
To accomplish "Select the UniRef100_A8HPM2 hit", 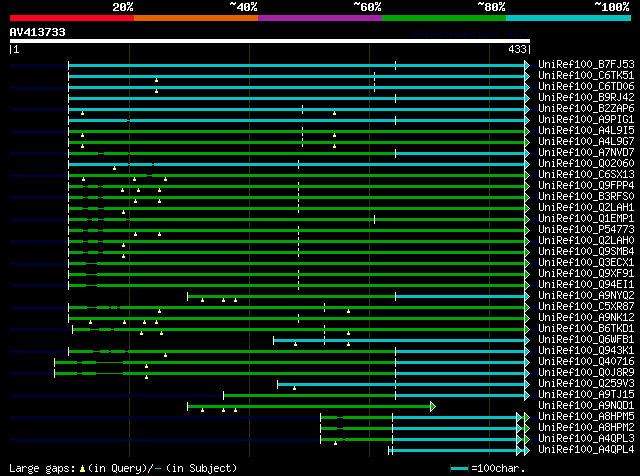I will 586,428.
